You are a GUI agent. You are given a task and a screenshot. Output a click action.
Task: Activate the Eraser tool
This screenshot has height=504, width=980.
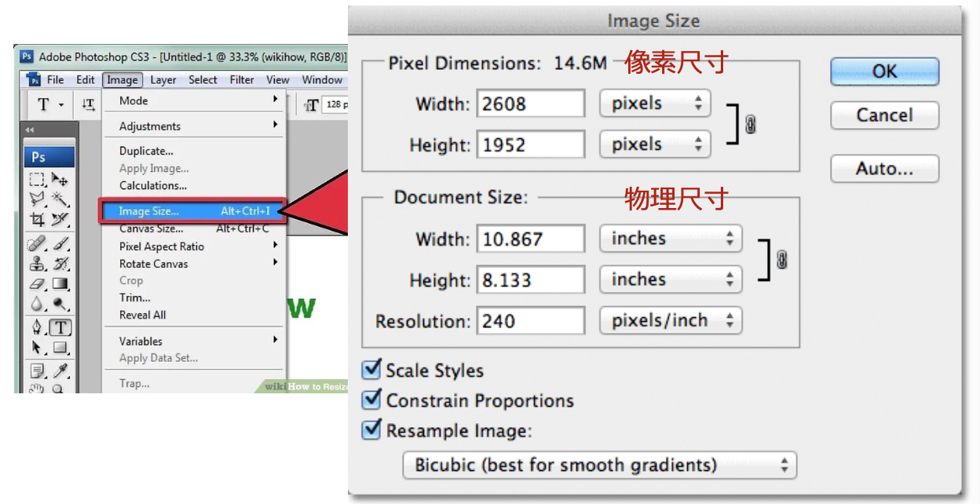click(38, 284)
